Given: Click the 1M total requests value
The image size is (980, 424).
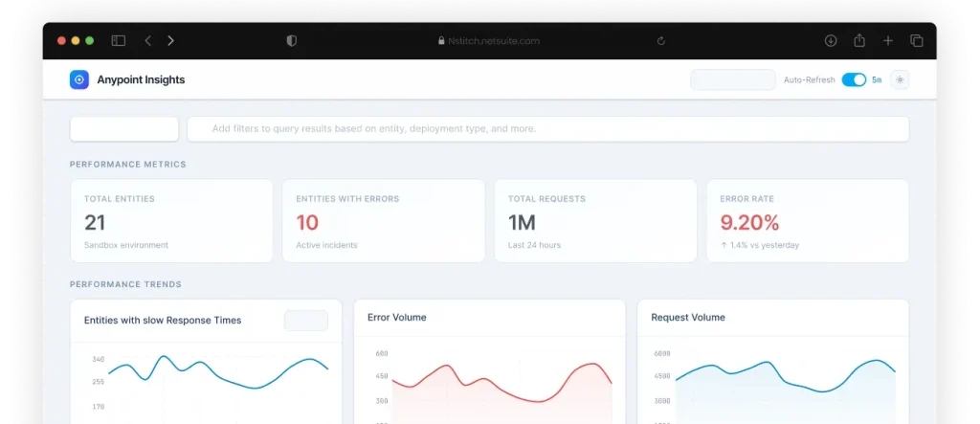Looking at the screenshot, I should coord(522,223).
